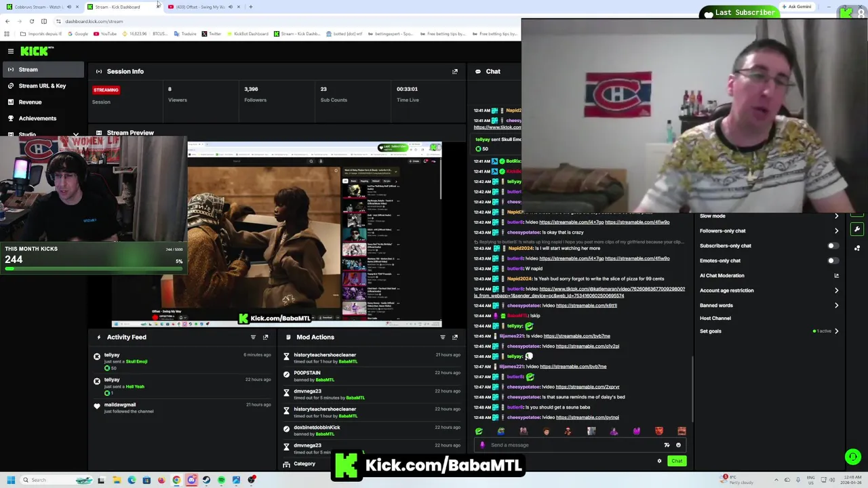Toggle Subscribers-only chat switch
Viewport: 868px width, 488px height.
pos(832,246)
